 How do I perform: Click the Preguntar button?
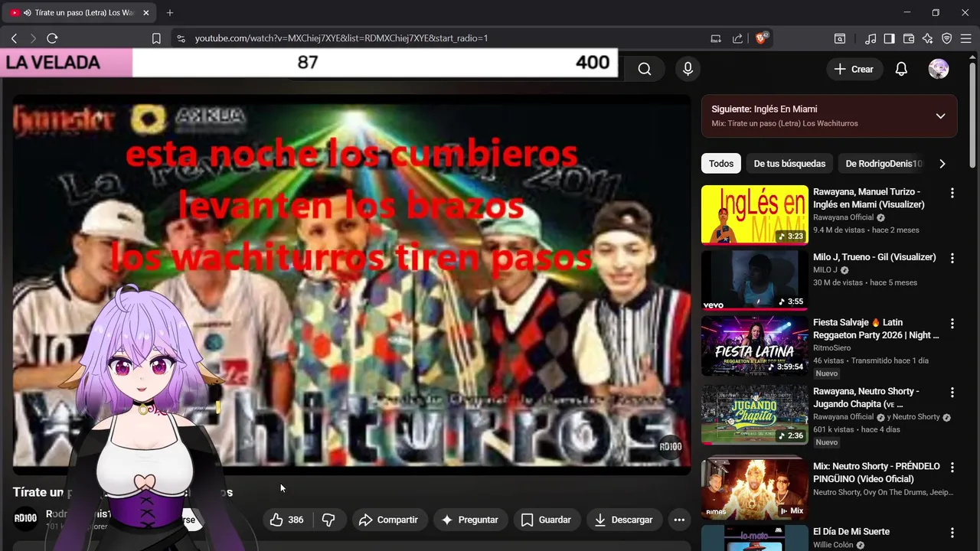pyautogui.click(x=470, y=520)
